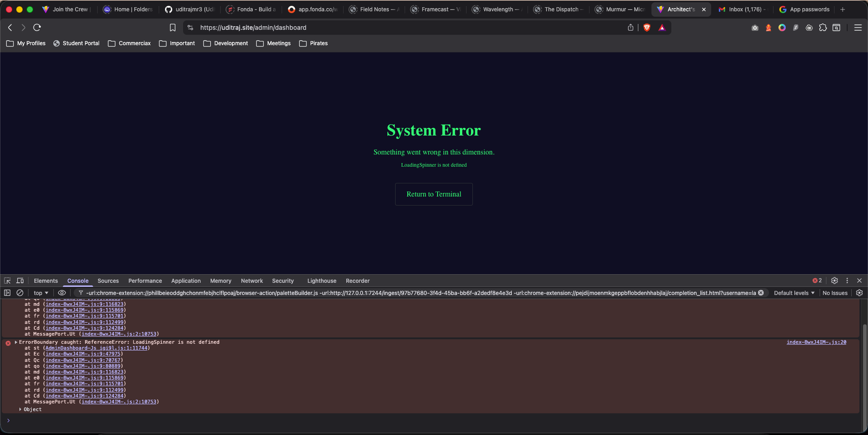Viewport: 868px width, 435px height.
Task: Open the top JavaScript context dropdown
Action: click(x=41, y=293)
